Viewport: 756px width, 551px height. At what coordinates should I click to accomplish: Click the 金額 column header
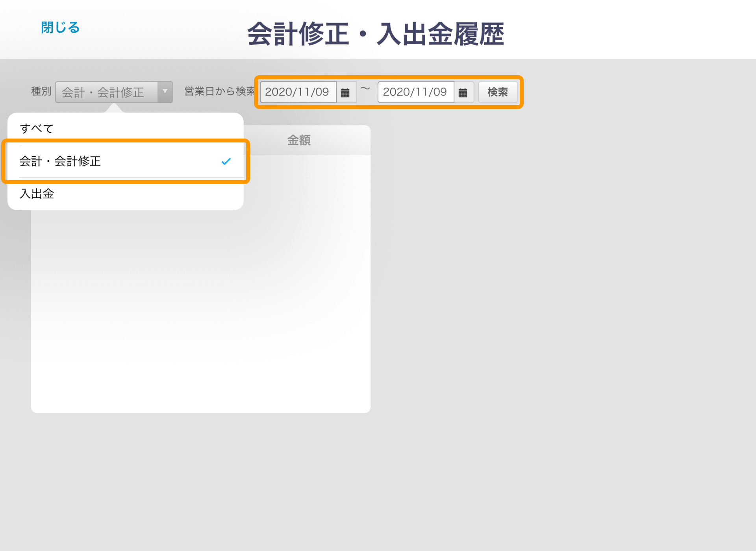point(299,140)
